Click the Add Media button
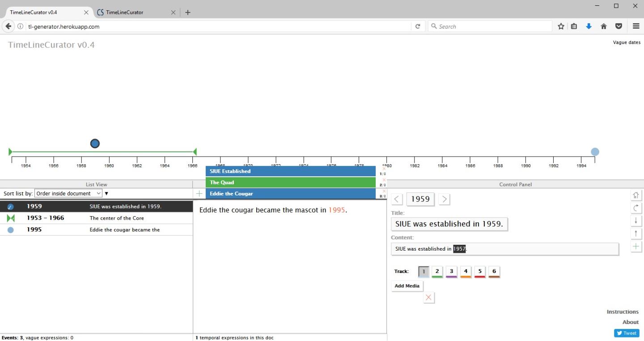The image size is (644, 341). 407,286
